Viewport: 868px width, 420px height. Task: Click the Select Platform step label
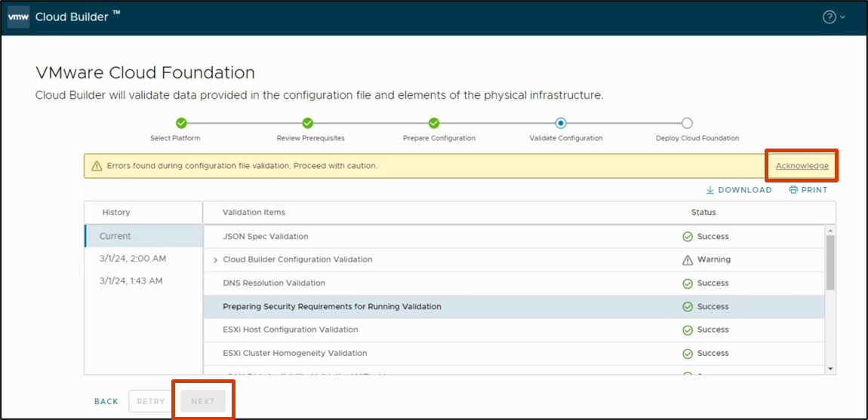click(175, 138)
